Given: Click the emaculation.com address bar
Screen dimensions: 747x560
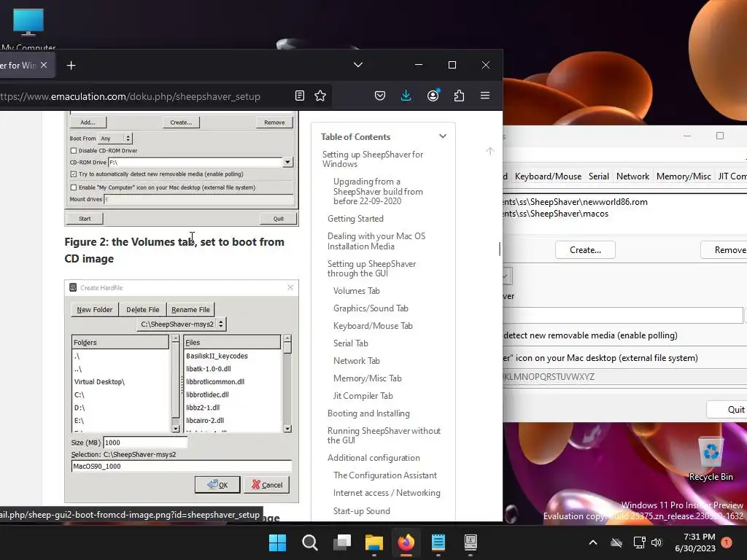Looking at the screenshot, I should point(143,96).
